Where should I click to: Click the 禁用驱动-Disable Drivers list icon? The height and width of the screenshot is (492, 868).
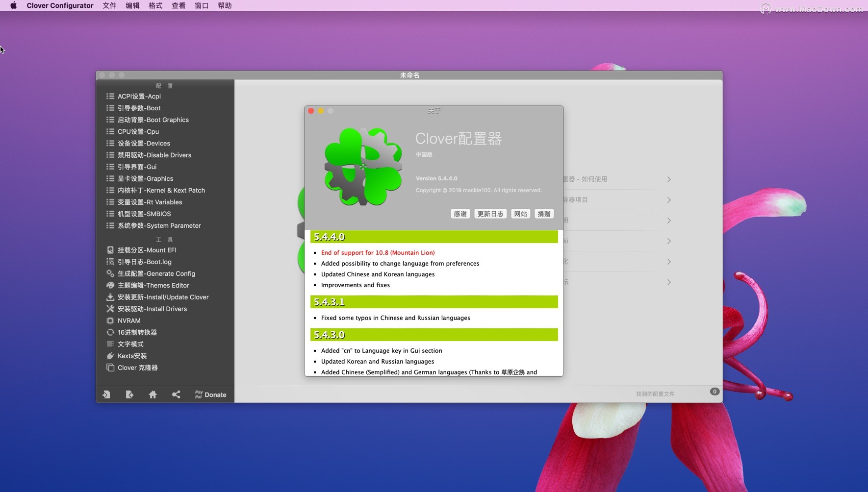tap(110, 155)
